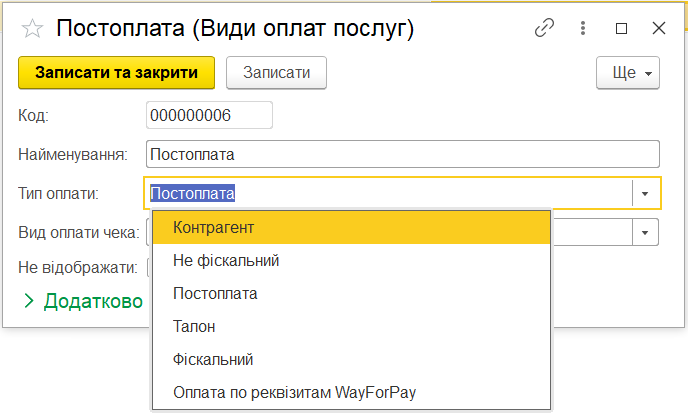Open the Вид оплати чека dropdown arrow

pyautogui.click(x=646, y=232)
